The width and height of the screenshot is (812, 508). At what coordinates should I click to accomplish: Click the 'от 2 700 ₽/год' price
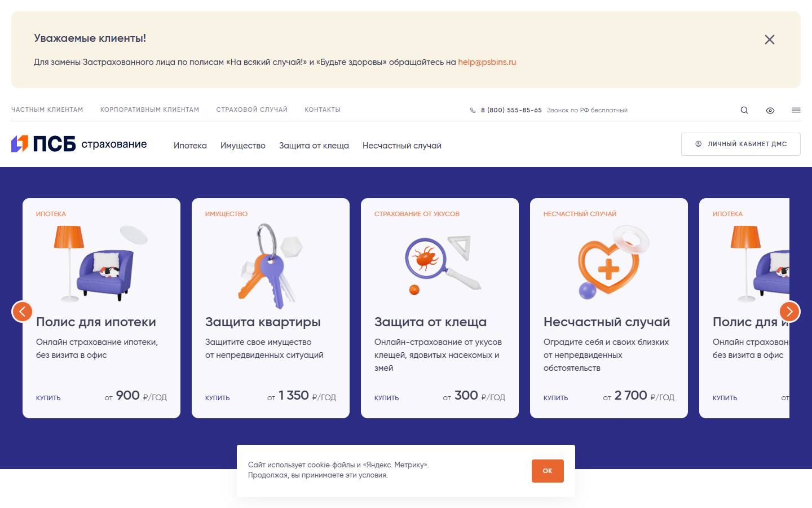pyautogui.click(x=639, y=396)
